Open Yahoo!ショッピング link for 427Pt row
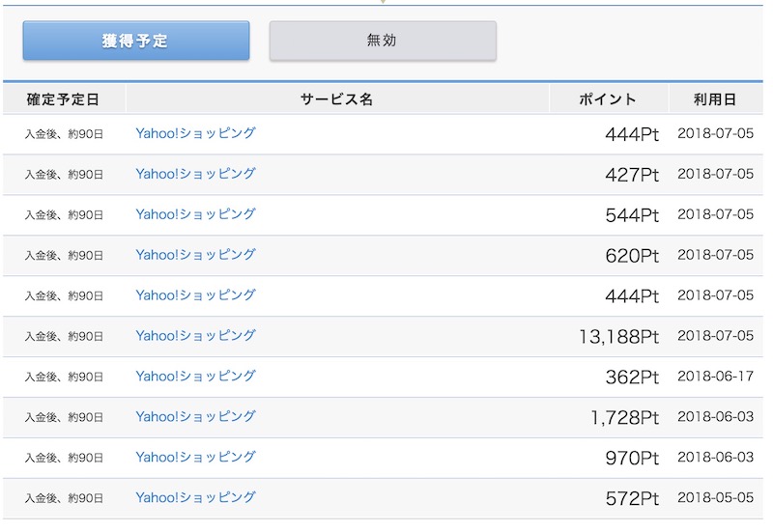The width and height of the screenshot is (773, 532). [195, 174]
